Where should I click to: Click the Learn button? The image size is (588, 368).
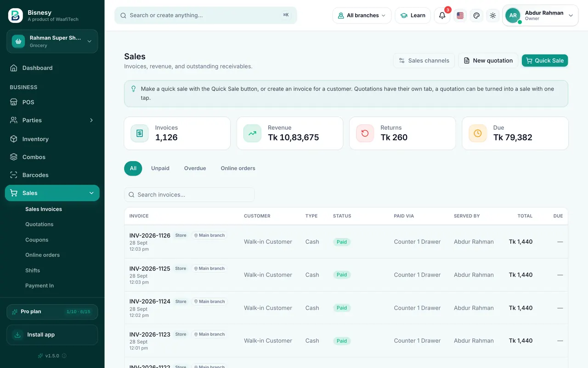[413, 16]
